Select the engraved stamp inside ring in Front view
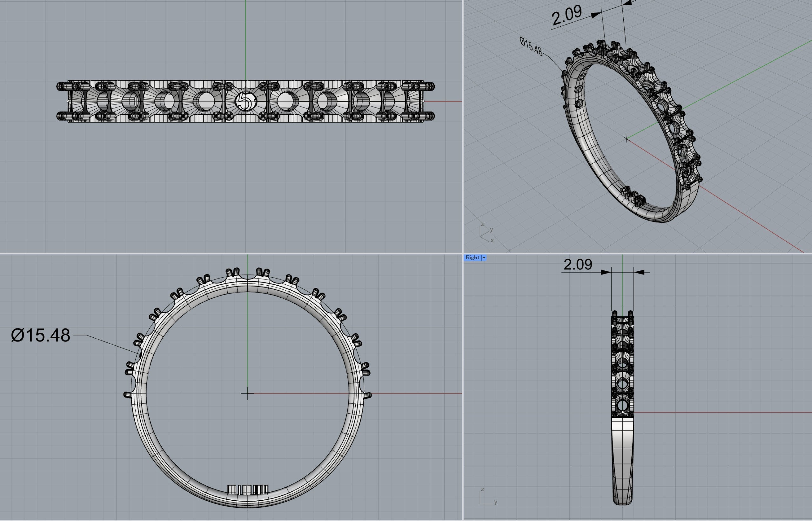This screenshot has width=812, height=521. pos(248,490)
